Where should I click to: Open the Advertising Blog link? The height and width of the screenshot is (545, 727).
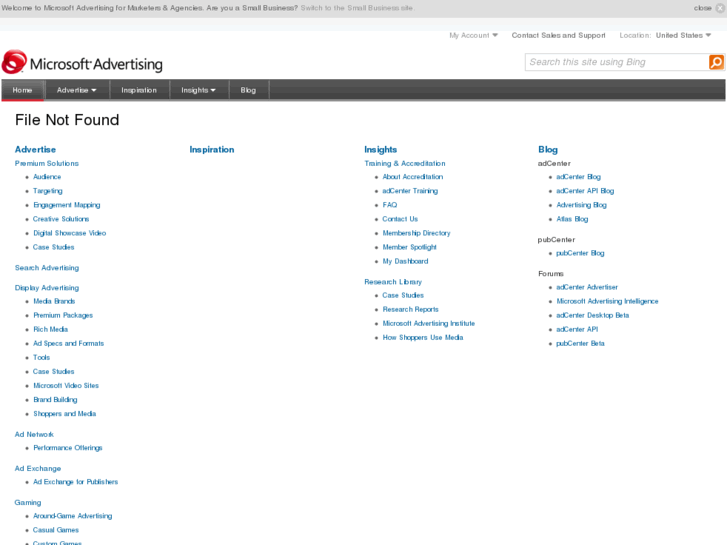click(x=581, y=205)
